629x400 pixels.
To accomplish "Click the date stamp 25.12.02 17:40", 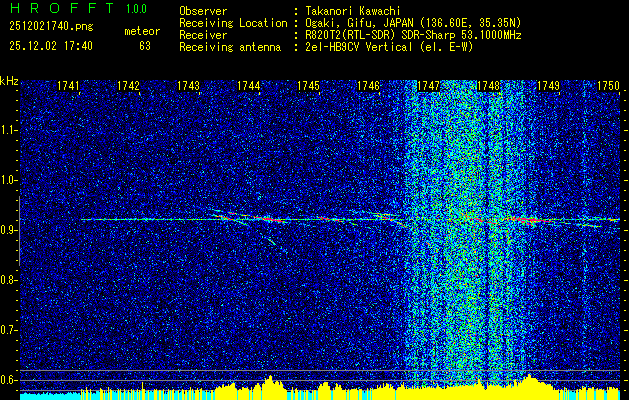I will tap(51, 46).
